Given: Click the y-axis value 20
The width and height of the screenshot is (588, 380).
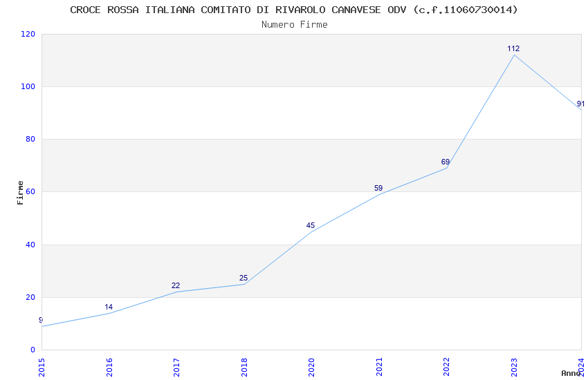Looking at the screenshot, I should [30, 297].
